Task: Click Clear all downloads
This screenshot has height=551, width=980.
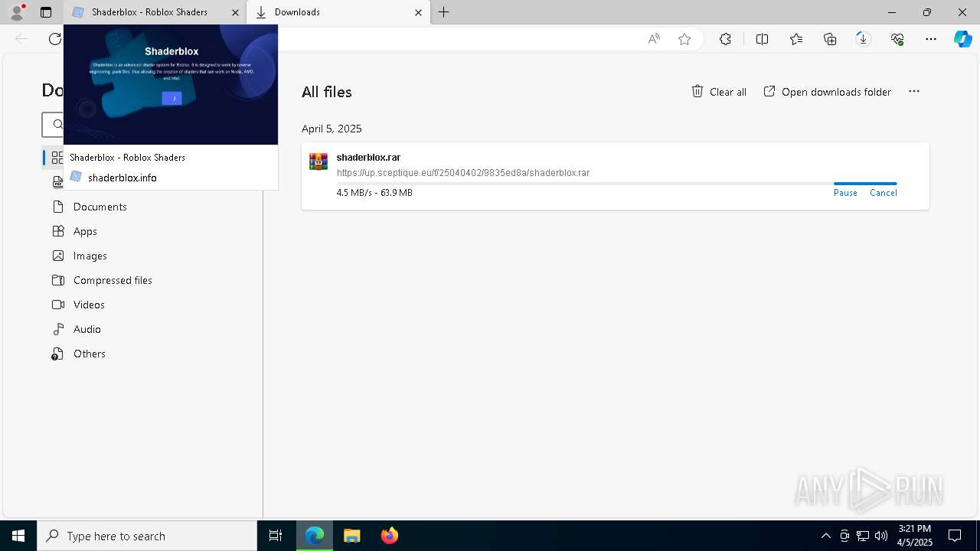Action: (x=719, y=92)
